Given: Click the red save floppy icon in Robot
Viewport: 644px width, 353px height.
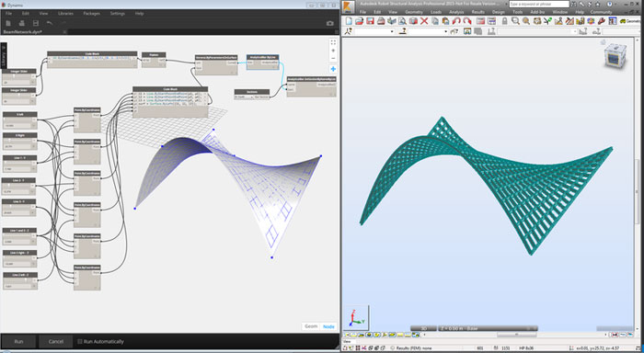Looking at the screenshot, I should pos(370,21).
